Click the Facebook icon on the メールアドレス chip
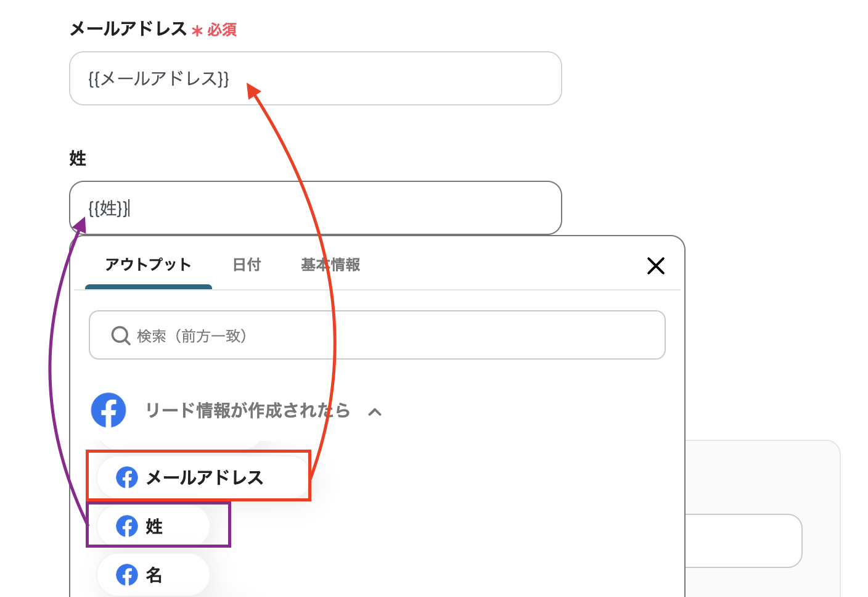 (x=127, y=477)
